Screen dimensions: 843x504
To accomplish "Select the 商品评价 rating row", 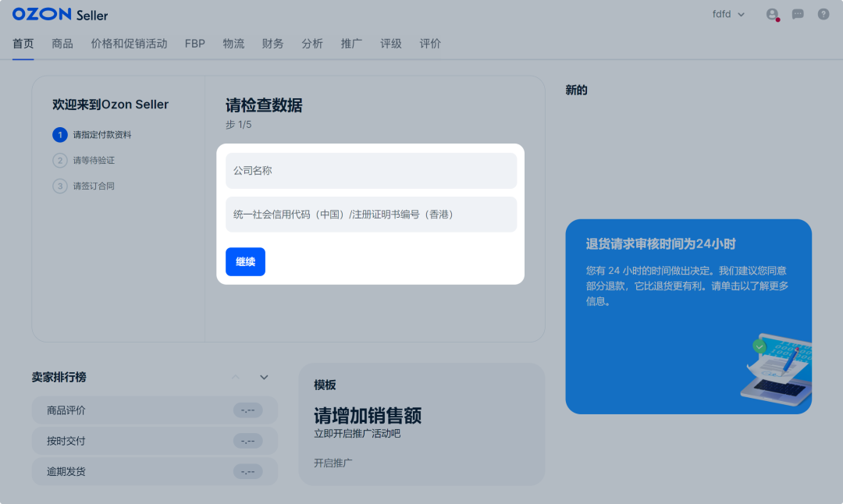I will (154, 410).
